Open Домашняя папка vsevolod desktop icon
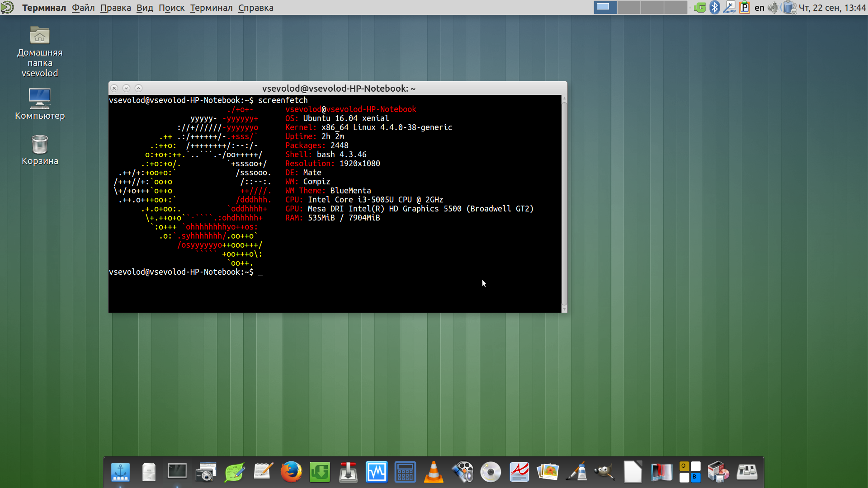868x488 pixels. pos(40,52)
